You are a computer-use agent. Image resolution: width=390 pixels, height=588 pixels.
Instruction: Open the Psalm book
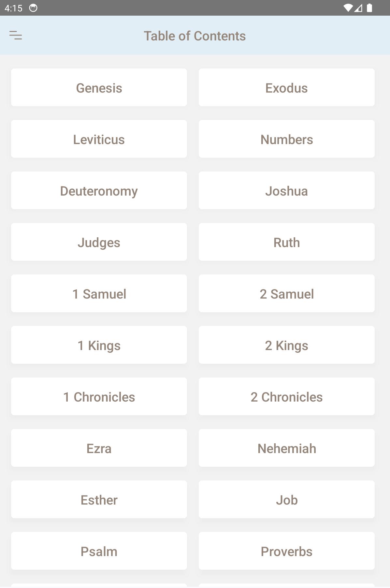99,551
